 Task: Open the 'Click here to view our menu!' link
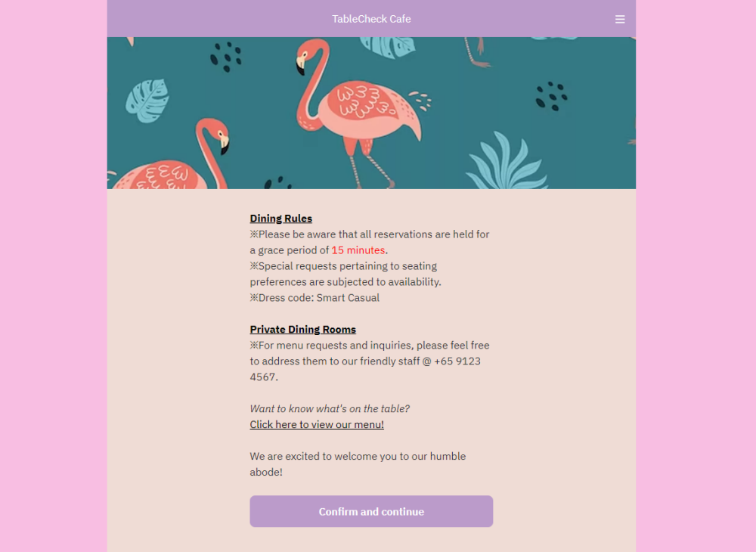[x=317, y=424]
